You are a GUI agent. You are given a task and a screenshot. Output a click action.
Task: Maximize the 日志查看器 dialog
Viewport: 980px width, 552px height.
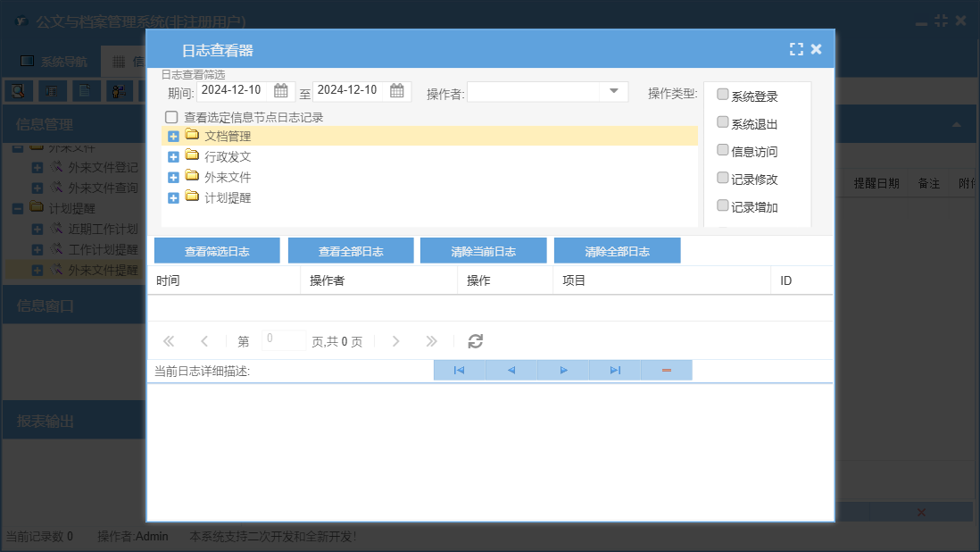796,50
